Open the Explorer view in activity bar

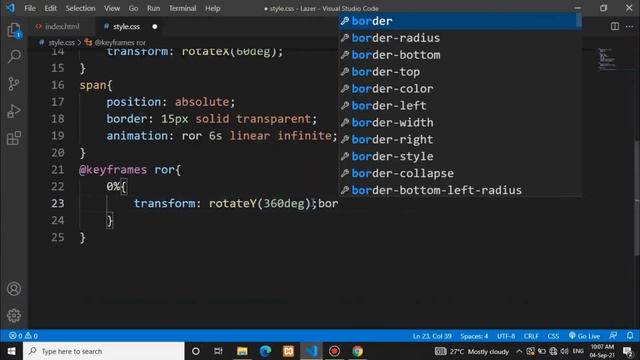[14, 30]
